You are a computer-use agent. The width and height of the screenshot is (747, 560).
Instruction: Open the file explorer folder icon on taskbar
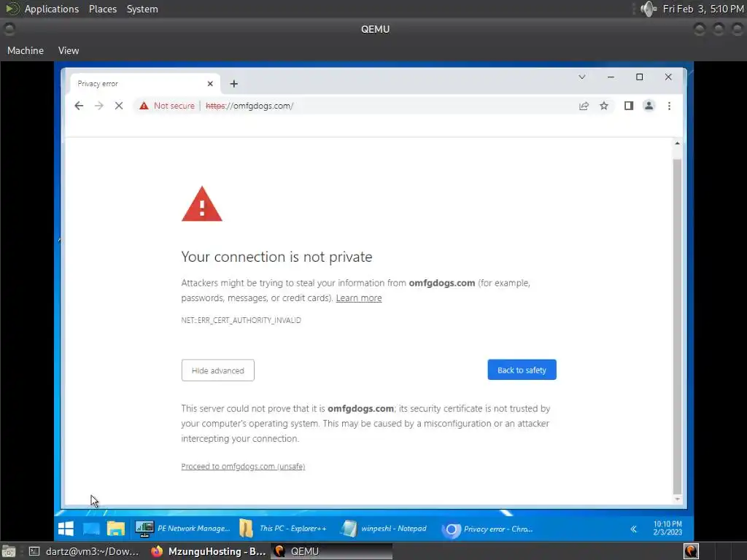116,529
